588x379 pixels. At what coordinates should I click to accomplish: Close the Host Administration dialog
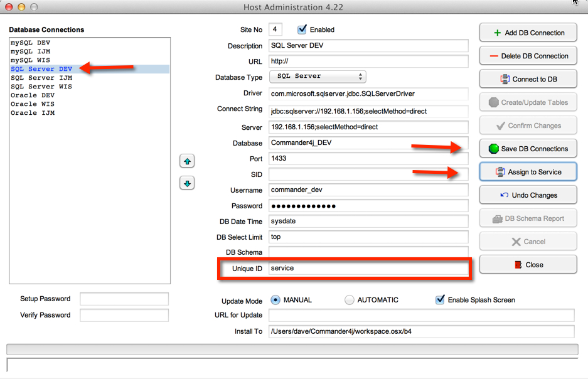(x=528, y=265)
